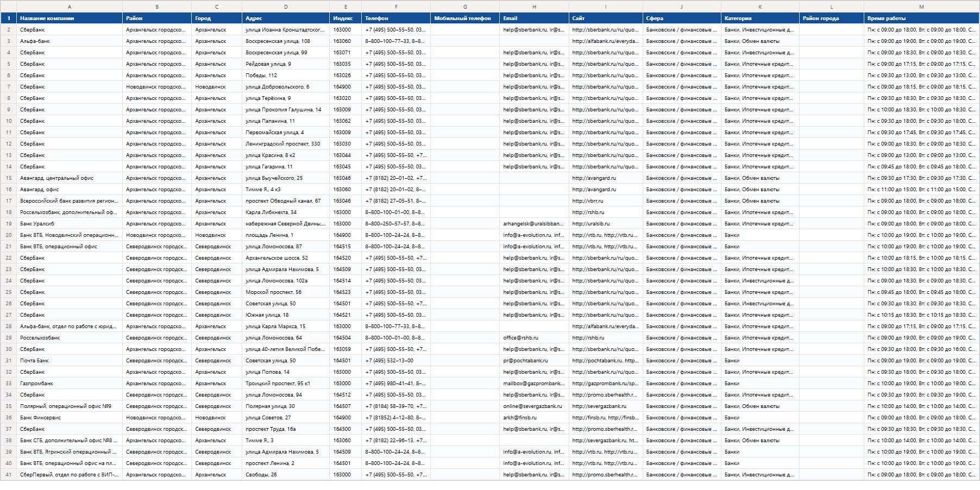Click address 'Свободы, 26'

pos(286,475)
